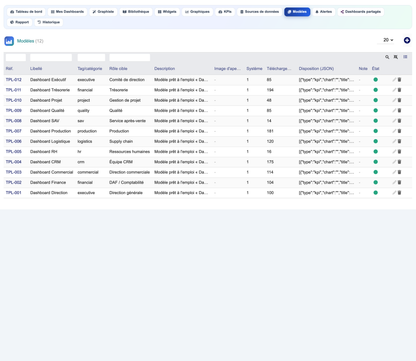Edit TPL-012 Dashboard Exécutif with pencil icon
The width and height of the screenshot is (416, 361).
tap(394, 80)
